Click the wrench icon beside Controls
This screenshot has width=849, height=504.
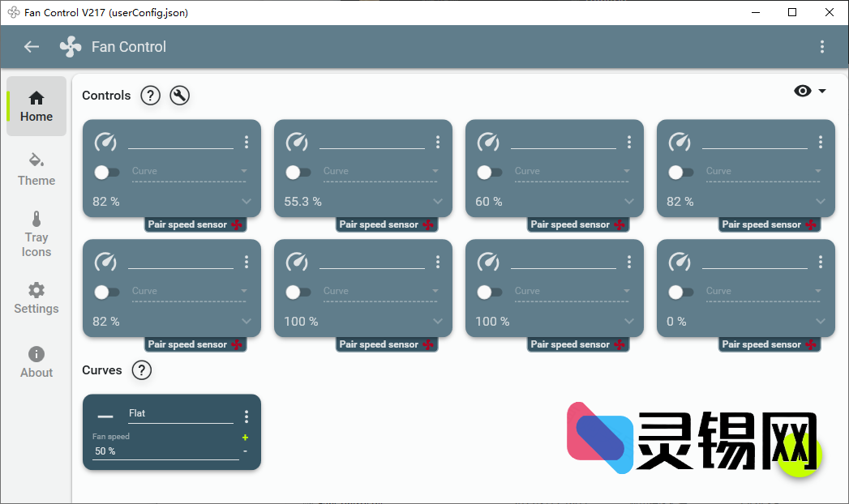tap(180, 96)
